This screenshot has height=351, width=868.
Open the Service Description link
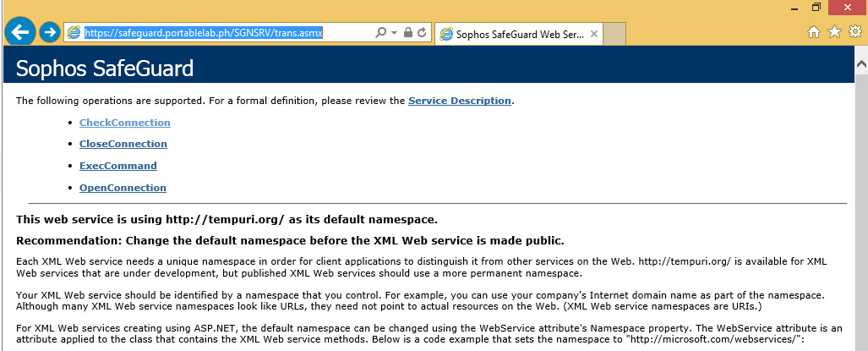coord(460,101)
